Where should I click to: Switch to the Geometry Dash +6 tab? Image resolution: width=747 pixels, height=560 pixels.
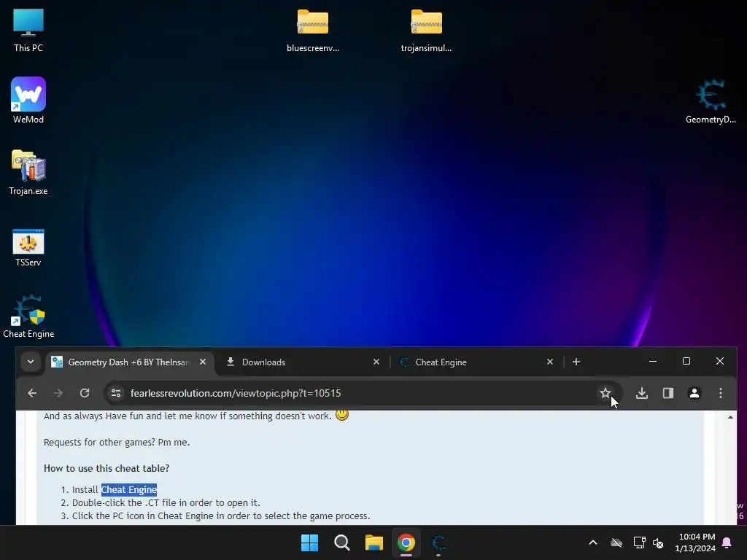(128, 362)
